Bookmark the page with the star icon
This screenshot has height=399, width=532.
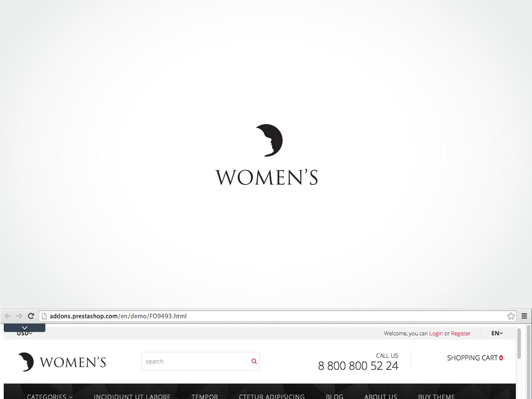tap(511, 316)
